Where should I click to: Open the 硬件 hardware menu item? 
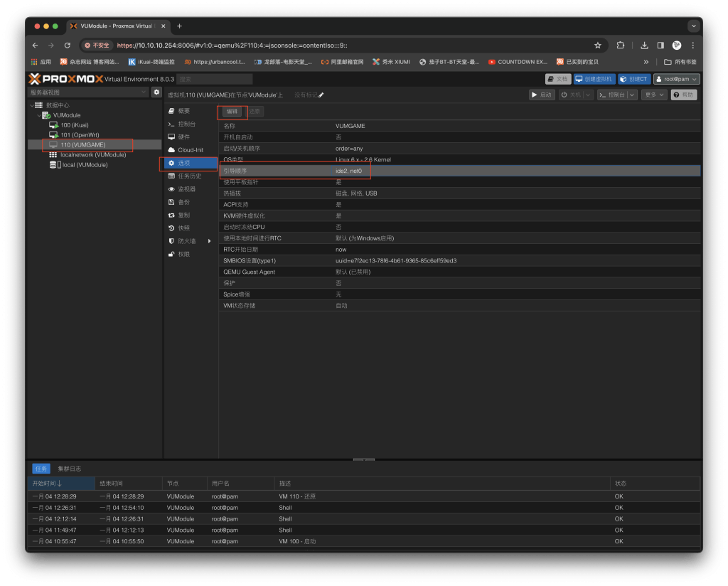pos(183,137)
